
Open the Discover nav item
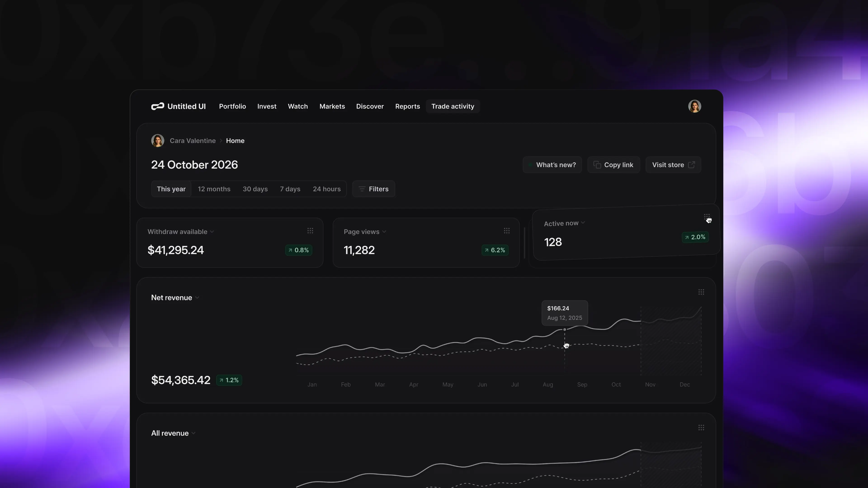[370, 106]
